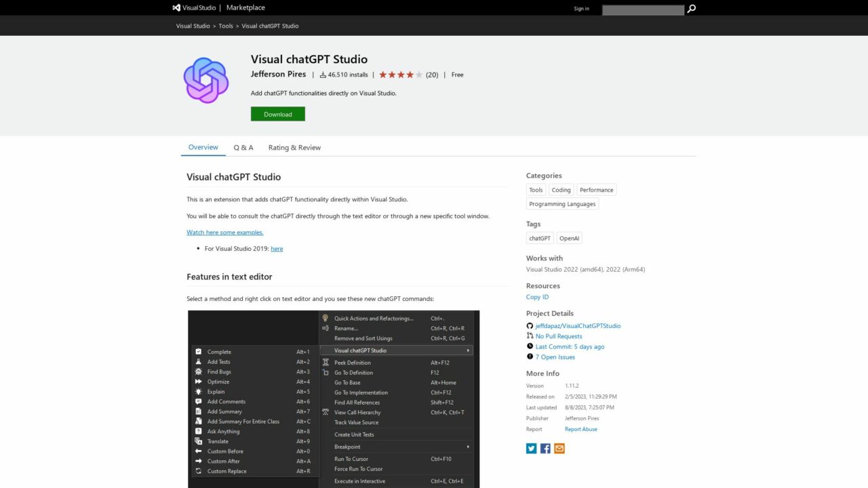The image size is (868, 488).
Task: Click the clock icon next to Last Commit
Action: [x=530, y=346]
